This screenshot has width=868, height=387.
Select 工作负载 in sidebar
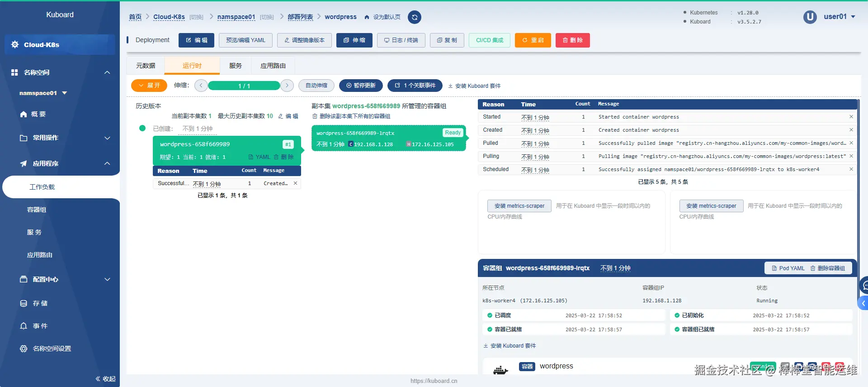coord(42,187)
